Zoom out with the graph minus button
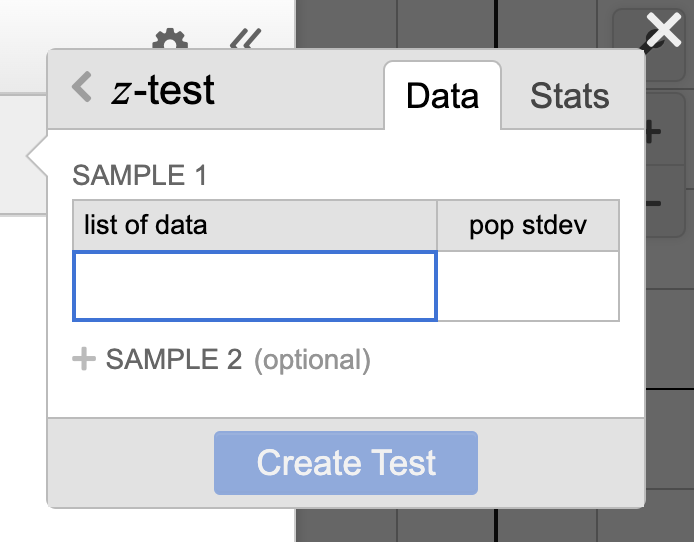 click(653, 204)
